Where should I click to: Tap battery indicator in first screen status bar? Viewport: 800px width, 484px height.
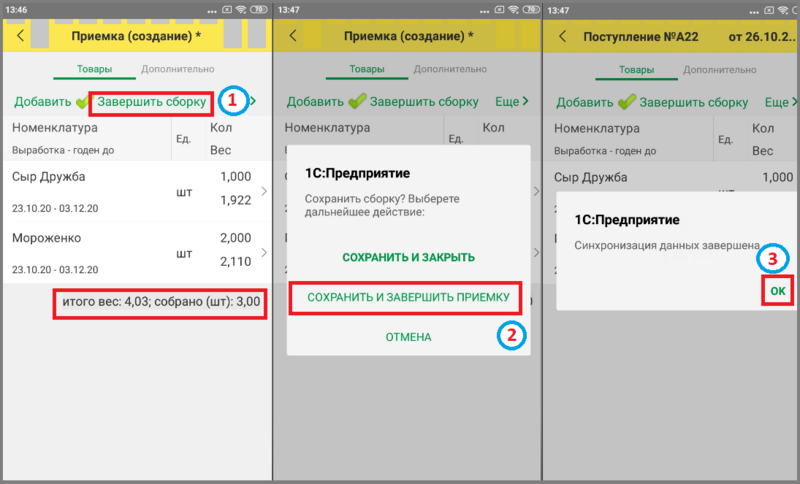[259, 10]
